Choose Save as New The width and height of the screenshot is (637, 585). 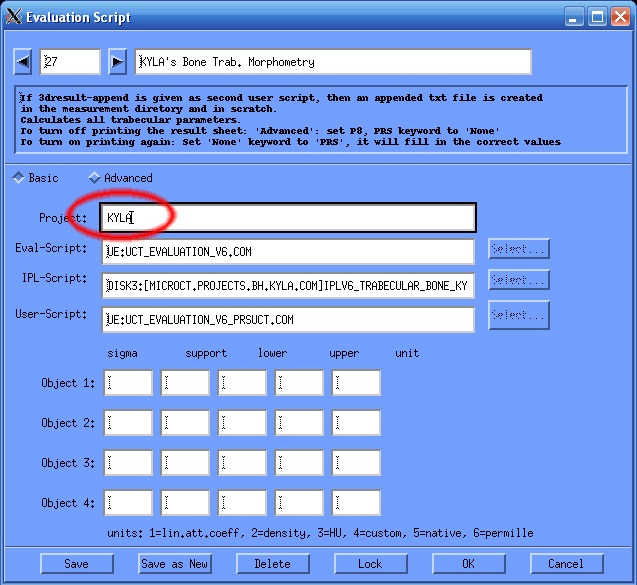pos(175,564)
